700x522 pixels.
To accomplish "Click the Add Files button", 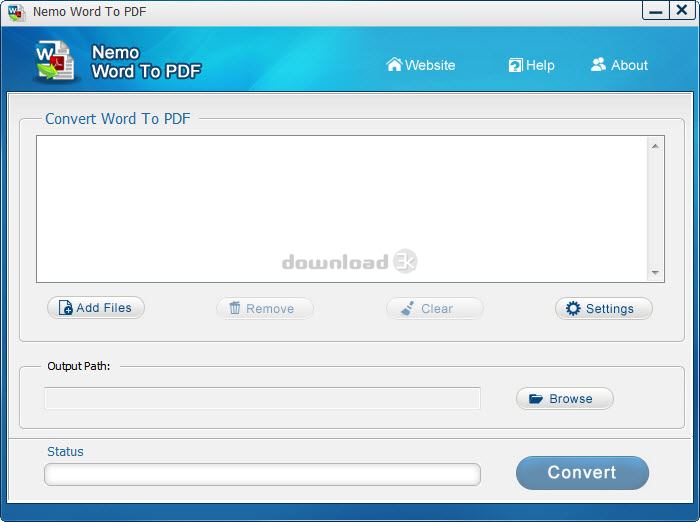I will tap(96, 308).
